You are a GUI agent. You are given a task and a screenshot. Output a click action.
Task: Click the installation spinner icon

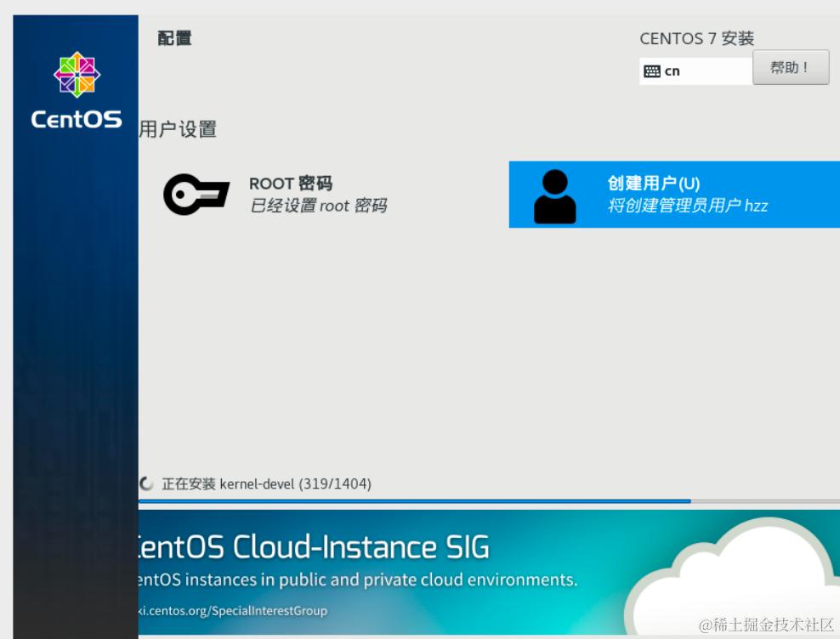coord(146,483)
